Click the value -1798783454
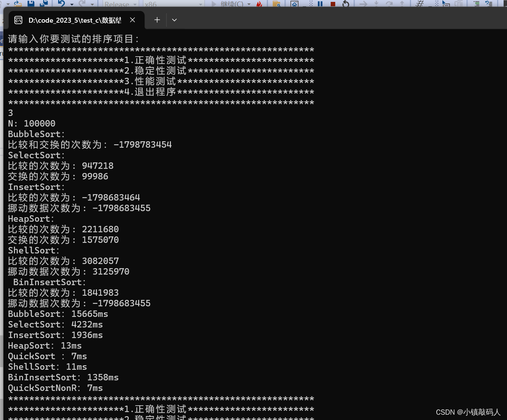507x420 pixels. [x=143, y=145]
